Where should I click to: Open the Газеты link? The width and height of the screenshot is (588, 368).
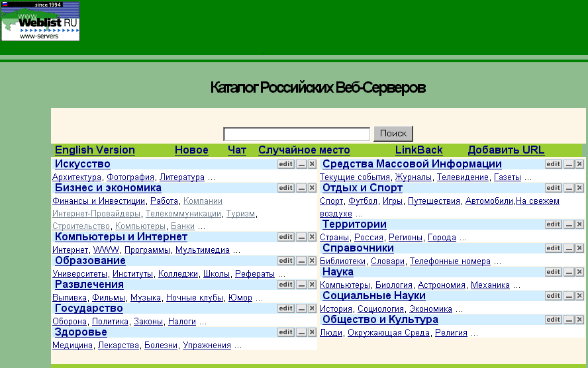(507, 177)
